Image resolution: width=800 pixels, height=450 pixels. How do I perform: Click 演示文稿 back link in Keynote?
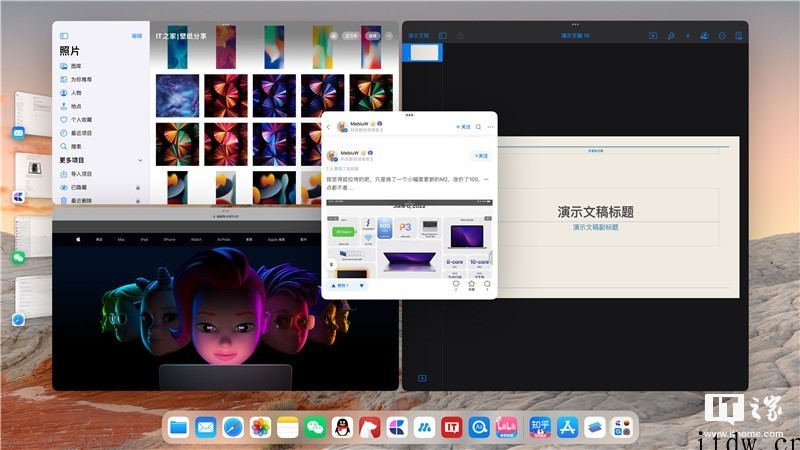(418, 36)
